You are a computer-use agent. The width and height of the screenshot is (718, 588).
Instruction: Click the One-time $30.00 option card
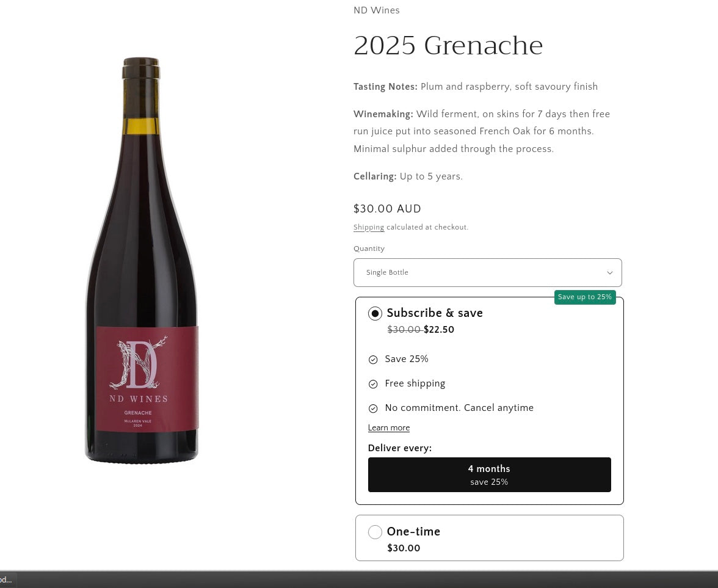tap(489, 538)
